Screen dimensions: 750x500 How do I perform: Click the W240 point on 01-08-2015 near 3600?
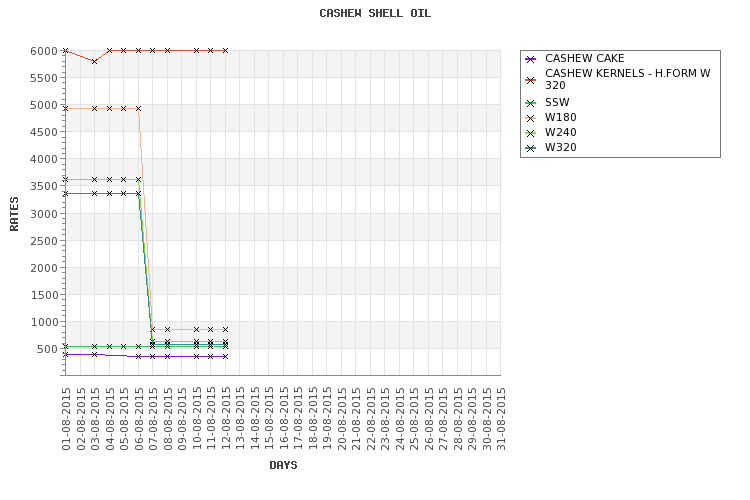[x=66, y=179]
